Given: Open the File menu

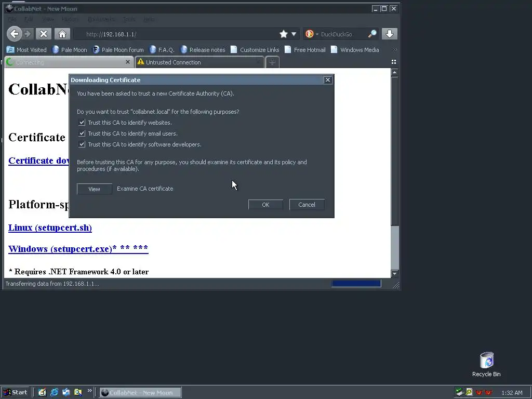Looking at the screenshot, I should click(x=12, y=19).
